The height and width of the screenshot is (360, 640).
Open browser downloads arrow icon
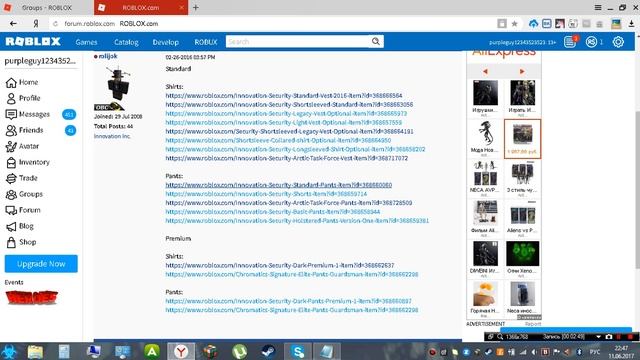click(x=631, y=24)
